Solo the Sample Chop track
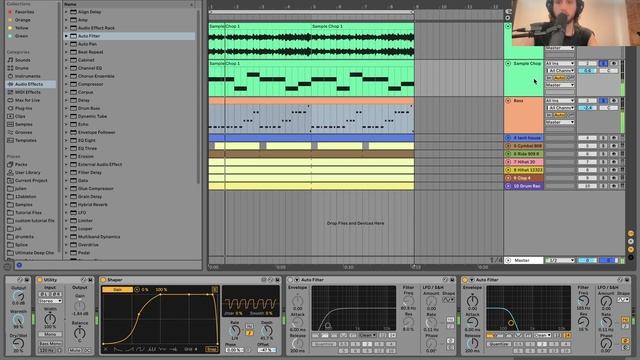This screenshot has width=640, height=360. point(603,63)
